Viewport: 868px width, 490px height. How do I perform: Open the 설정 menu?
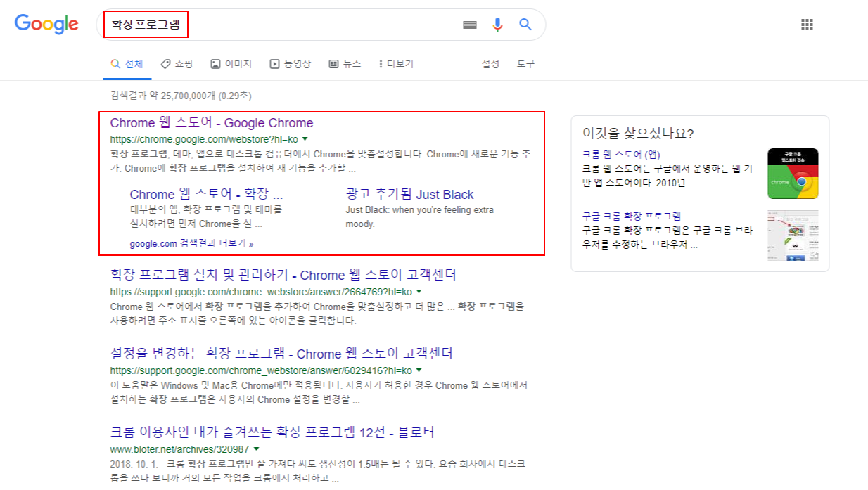[490, 64]
